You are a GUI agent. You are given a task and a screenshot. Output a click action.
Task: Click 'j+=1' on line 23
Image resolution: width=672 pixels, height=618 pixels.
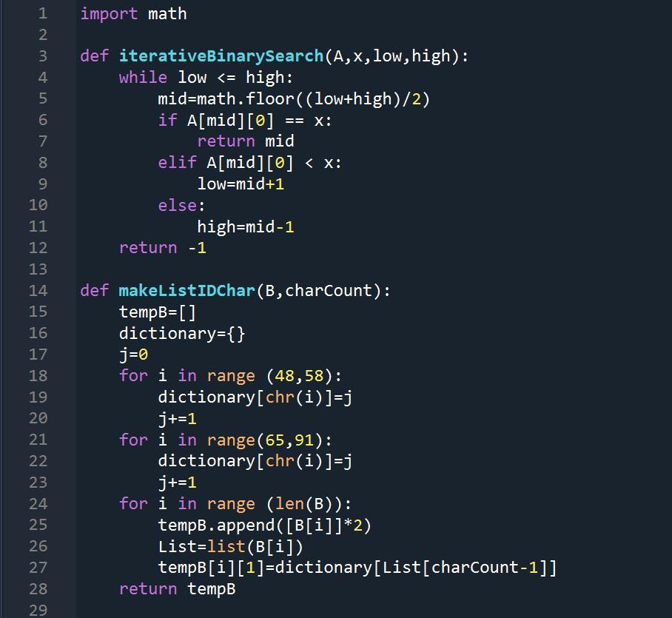[177, 483]
